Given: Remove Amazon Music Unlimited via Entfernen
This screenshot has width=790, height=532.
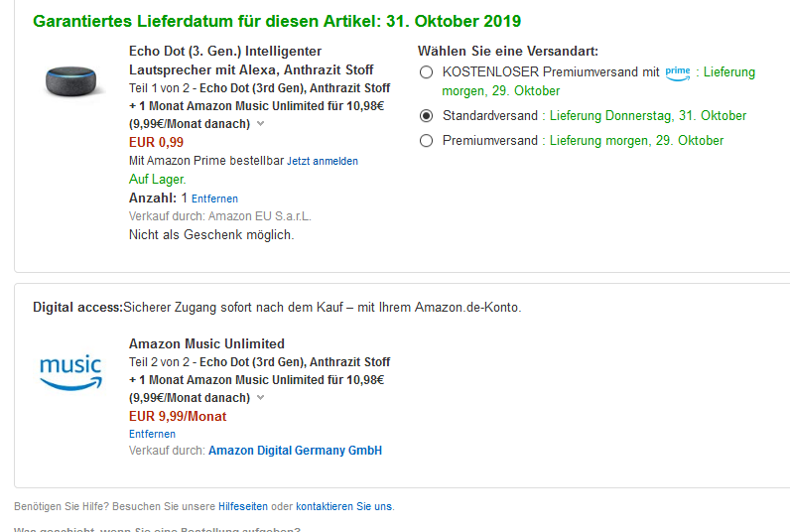Looking at the screenshot, I should (x=152, y=434).
